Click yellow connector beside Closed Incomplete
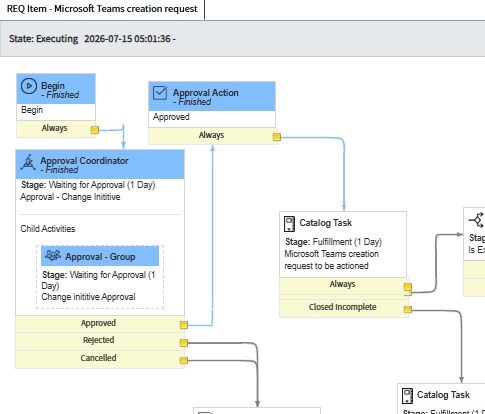Viewport: 485px width, 414px height. pos(408,309)
